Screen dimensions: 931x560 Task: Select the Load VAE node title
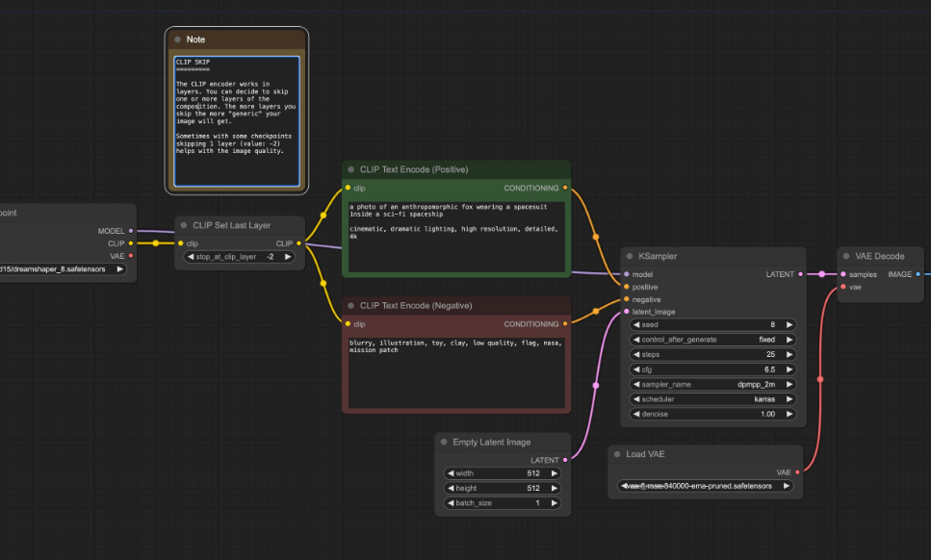(645, 454)
